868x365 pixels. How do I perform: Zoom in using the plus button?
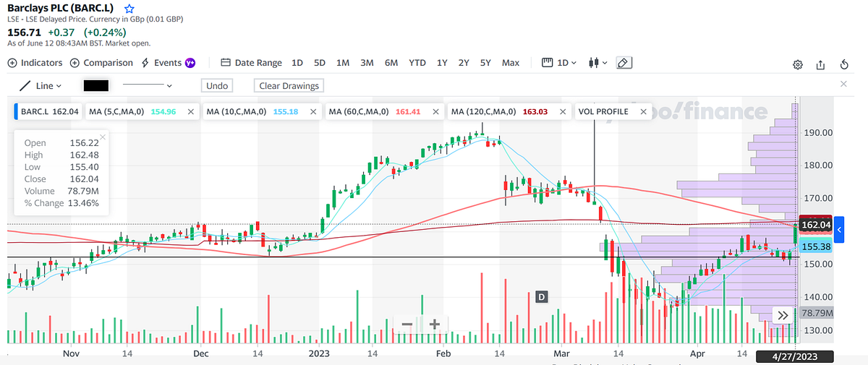point(434,325)
